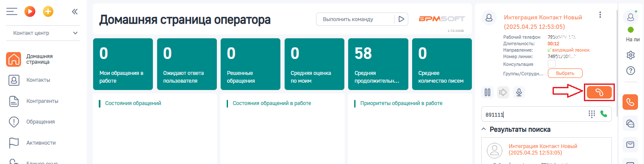Open Средняя продолжительность tile showing 58
Image resolution: width=644 pixels, height=164 pixels.
click(x=378, y=64)
